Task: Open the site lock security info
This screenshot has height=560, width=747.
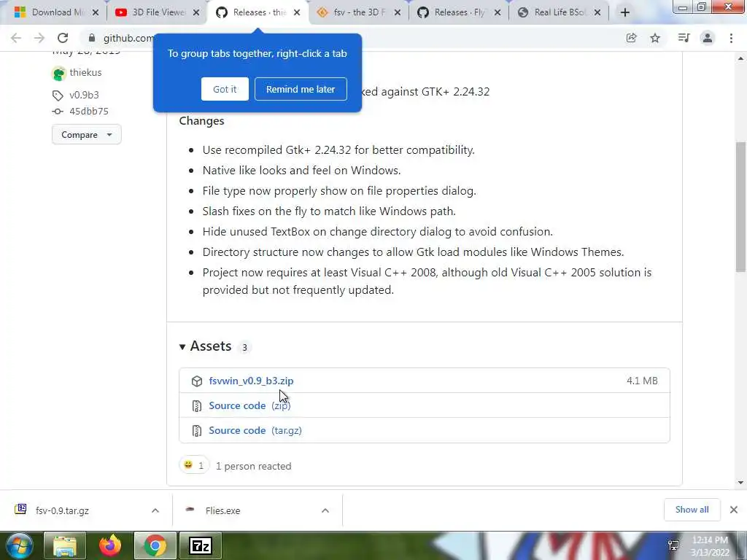Action: (92, 38)
